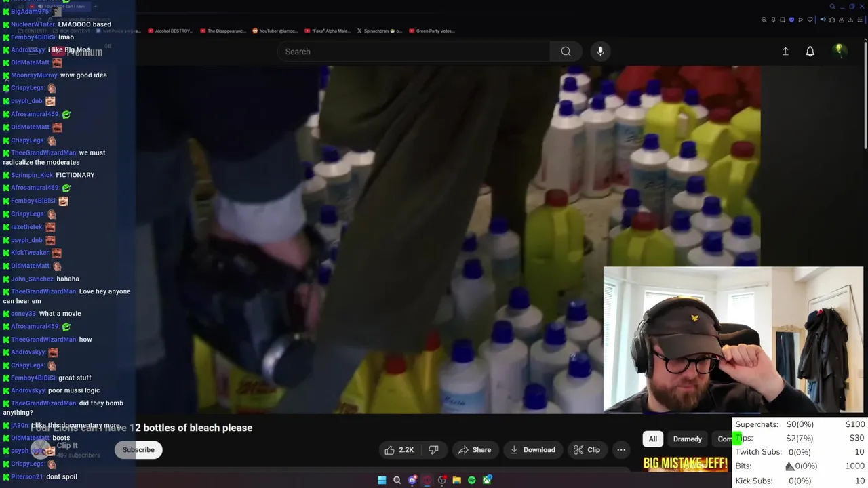Mute the tab using the speaker icon

point(823,20)
